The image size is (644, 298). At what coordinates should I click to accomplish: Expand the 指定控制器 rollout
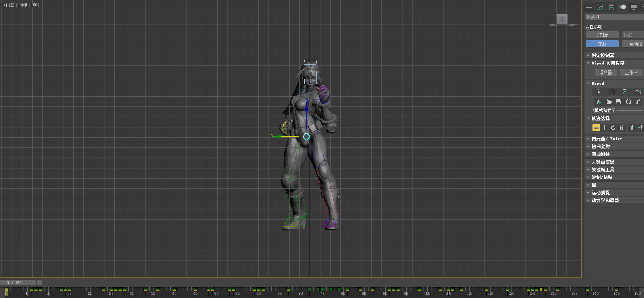(603, 55)
